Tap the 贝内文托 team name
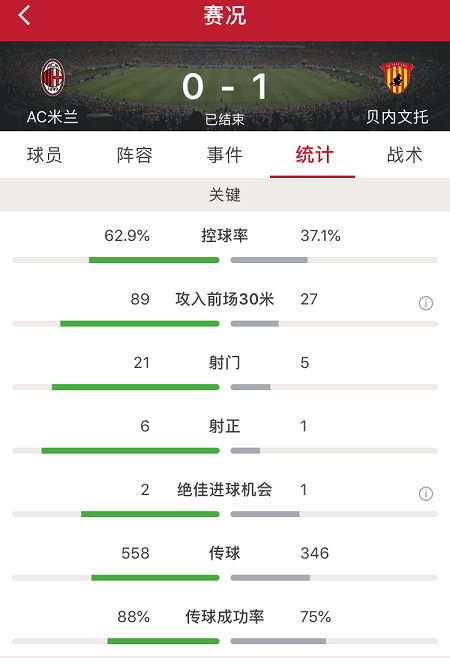 (x=397, y=117)
